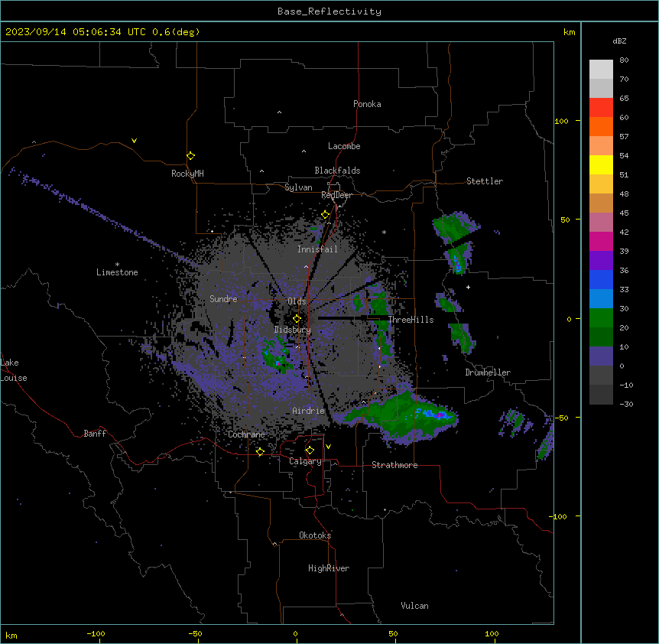Click the yellow v marker east of Calgary
This screenshot has width=659, height=644.
(x=328, y=447)
